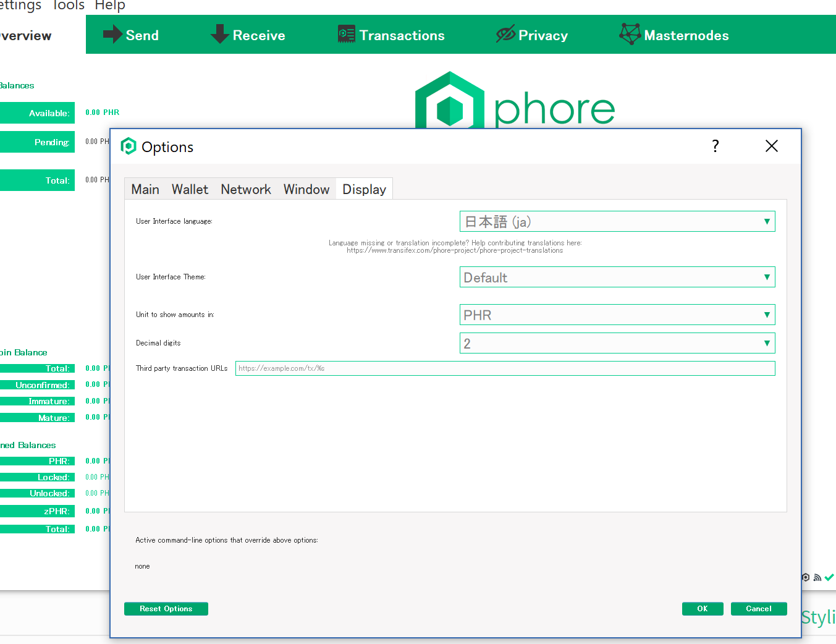Click the 'Decimal digits' label
The width and height of the screenshot is (836, 644).
click(158, 343)
